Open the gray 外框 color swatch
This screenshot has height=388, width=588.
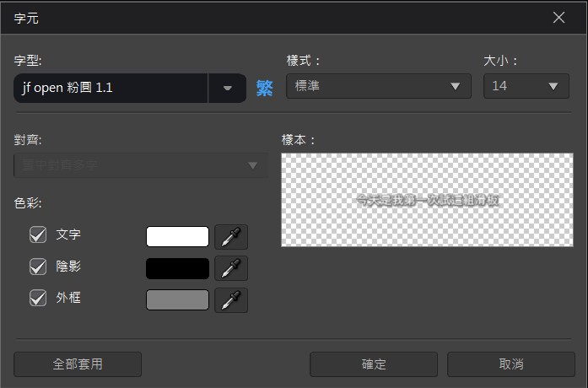click(177, 300)
